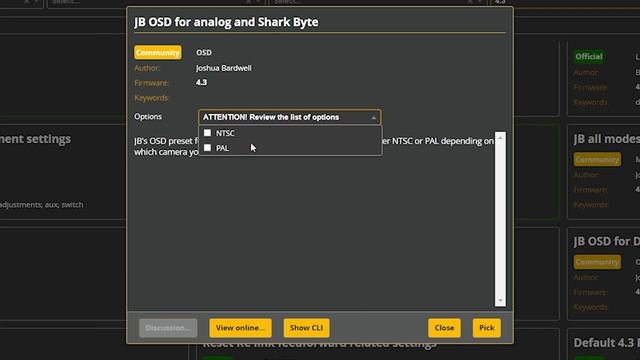Open Show CLI for this preset
Image resolution: width=640 pixels, height=360 pixels.
coord(306,328)
